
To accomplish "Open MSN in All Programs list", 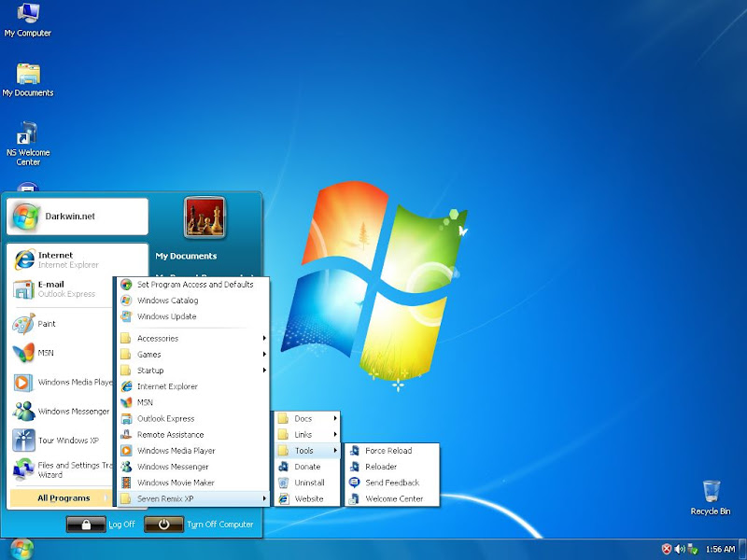I will 193,402.
